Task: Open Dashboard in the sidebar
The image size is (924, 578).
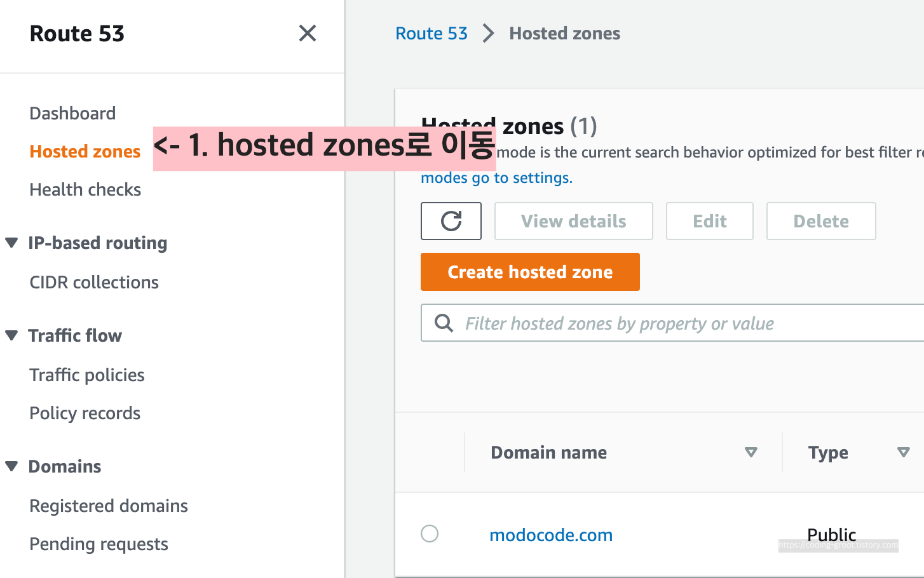Action: (72, 113)
